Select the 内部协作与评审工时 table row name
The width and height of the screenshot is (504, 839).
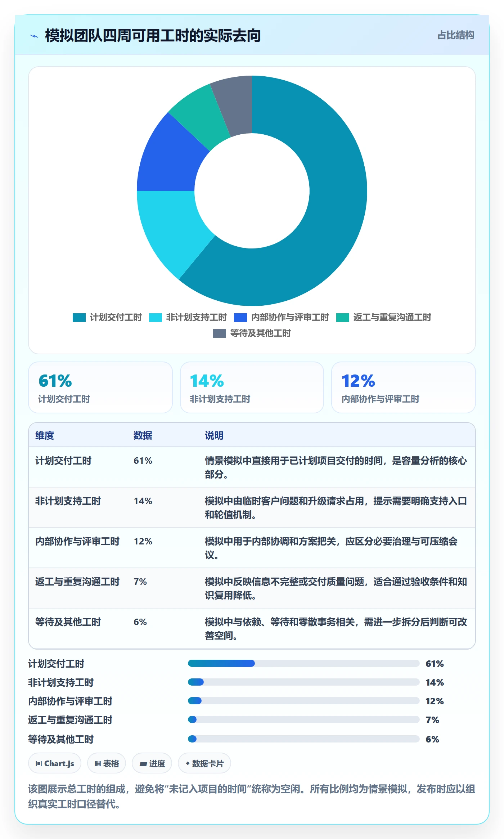(x=77, y=541)
